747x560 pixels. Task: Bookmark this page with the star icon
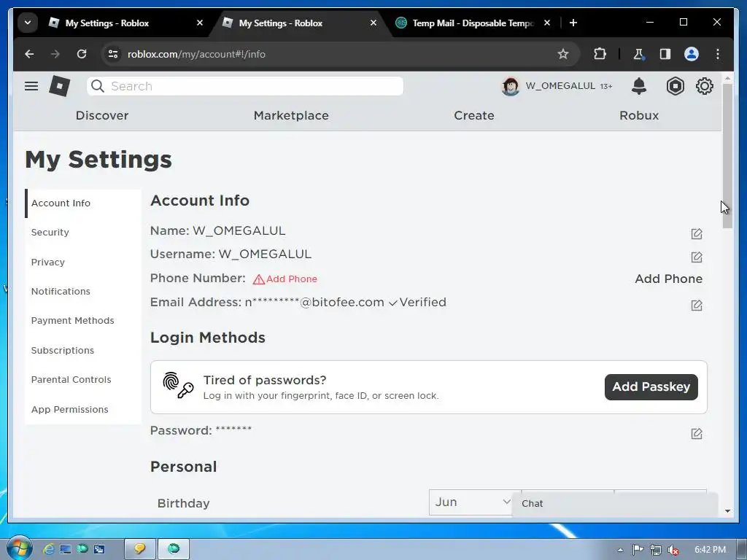[563, 54]
